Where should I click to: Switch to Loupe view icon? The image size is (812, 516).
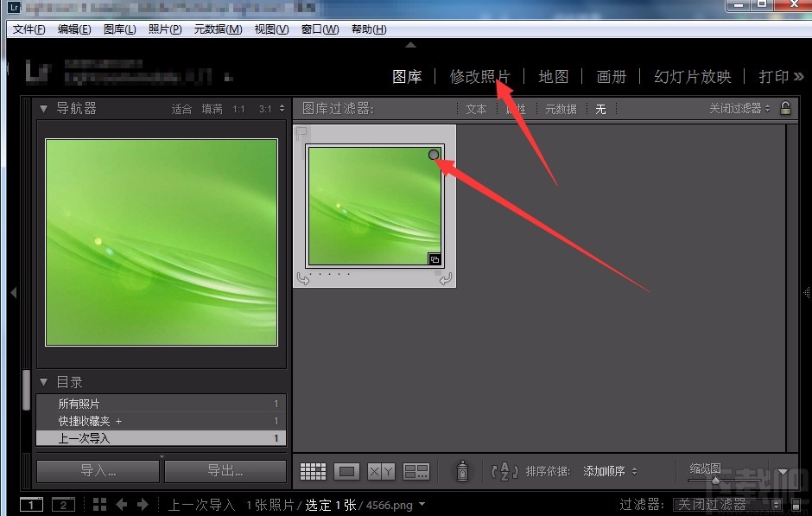click(x=346, y=471)
